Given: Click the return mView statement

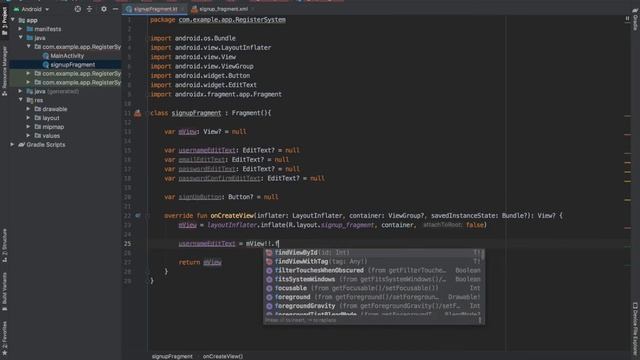Looking at the screenshot, I should (200, 262).
